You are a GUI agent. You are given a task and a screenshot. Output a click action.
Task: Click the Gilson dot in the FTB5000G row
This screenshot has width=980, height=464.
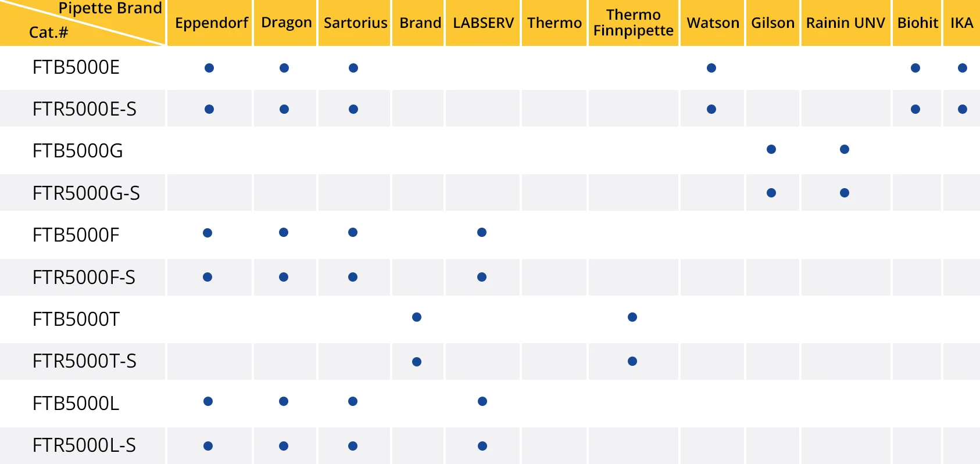(771, 149)
